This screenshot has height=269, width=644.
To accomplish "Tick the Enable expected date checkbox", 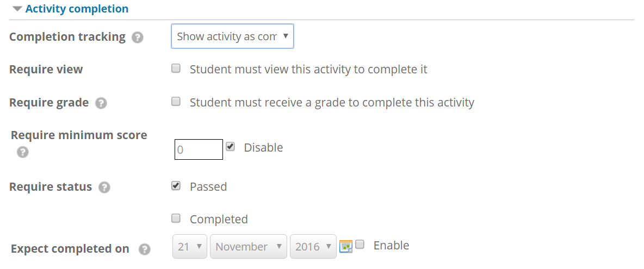I will 360,245.
